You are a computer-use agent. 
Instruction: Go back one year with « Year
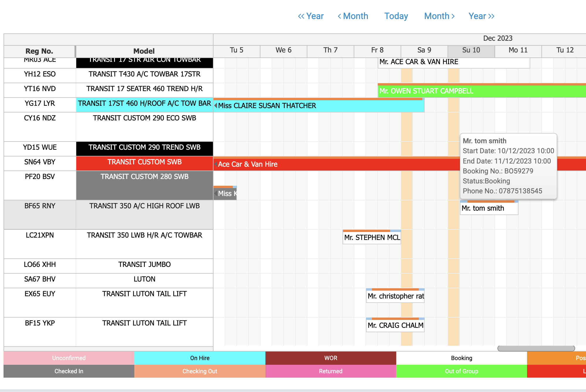(311, 16)
